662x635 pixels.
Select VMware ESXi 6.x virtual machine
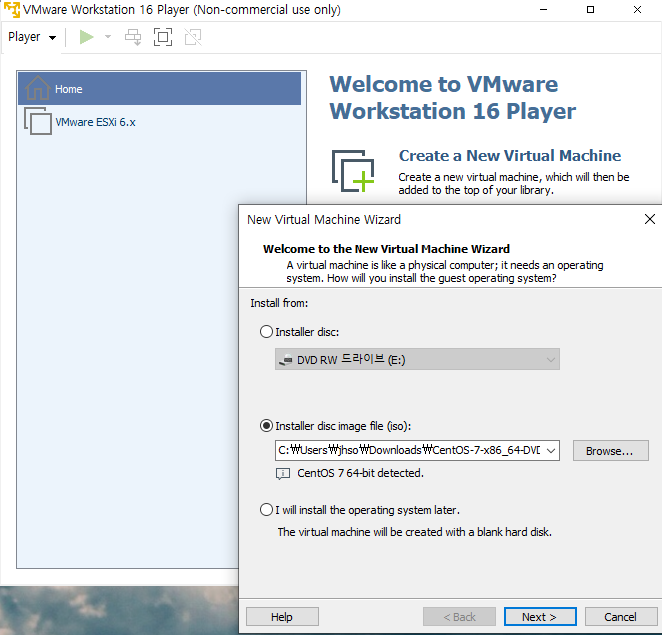pyautogui.click(x=159, y=122)
